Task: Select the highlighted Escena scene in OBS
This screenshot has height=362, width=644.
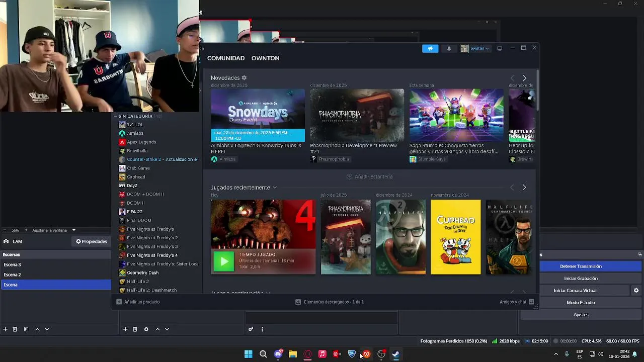Action: coord(55,285)
